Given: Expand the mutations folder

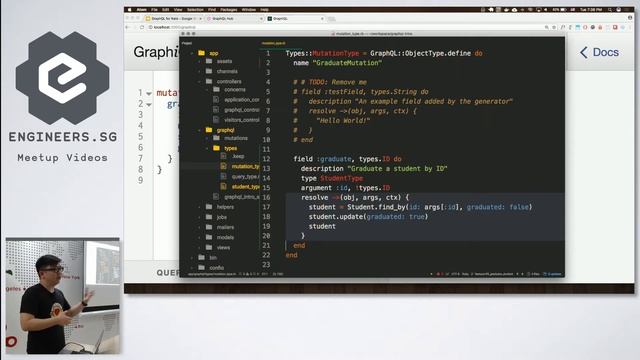Looking at the screenshot, I should click(207, 138).
